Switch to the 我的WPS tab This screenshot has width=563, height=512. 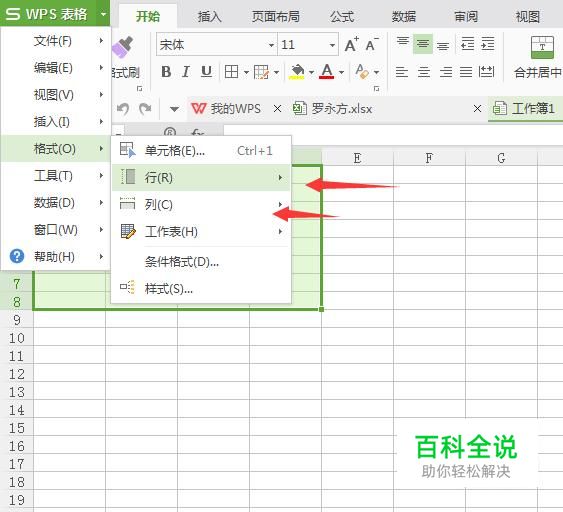tap(227, 109)
